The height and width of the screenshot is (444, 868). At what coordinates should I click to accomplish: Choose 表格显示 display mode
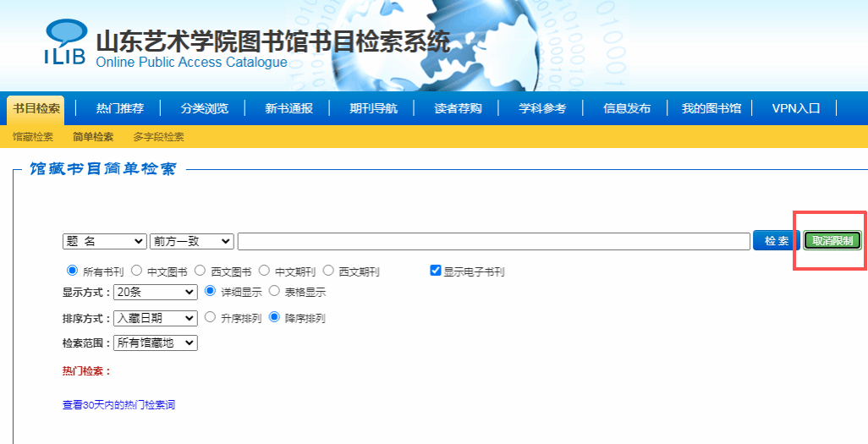tap(274, 292)
